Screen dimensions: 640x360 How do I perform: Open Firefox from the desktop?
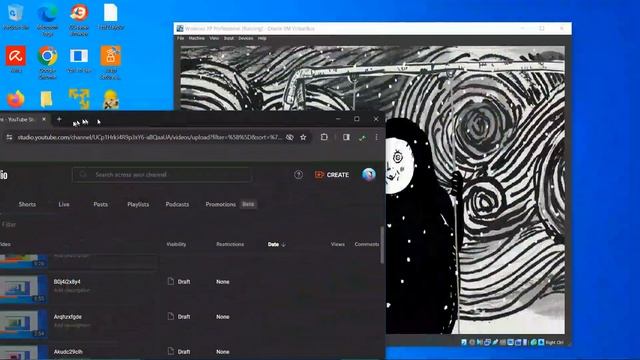(x=16, y=99)
